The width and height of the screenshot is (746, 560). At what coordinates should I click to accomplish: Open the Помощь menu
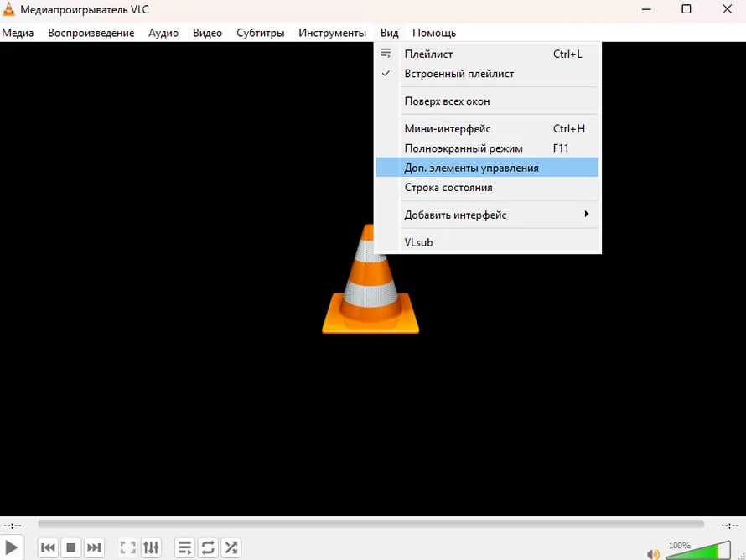click(x=434, y=33)
